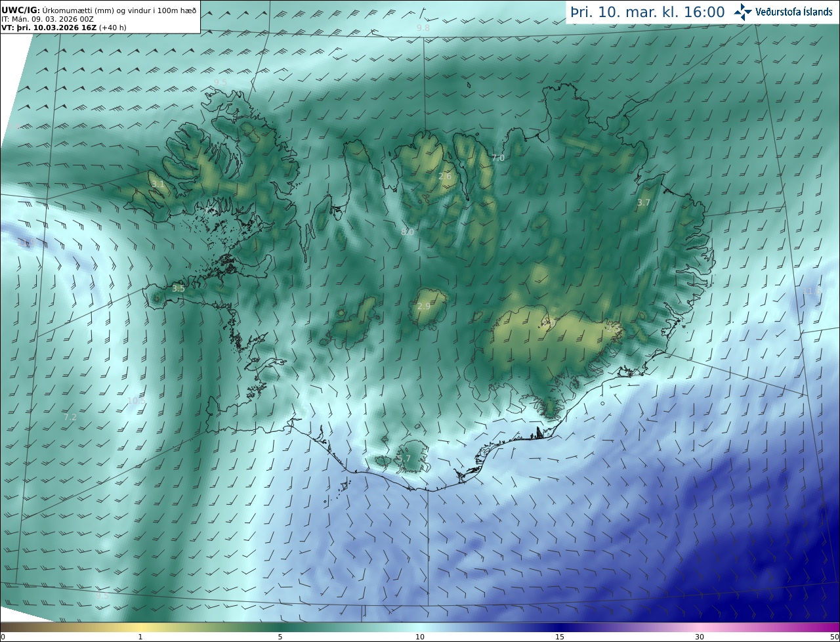Click the 3.5 value on Snæfellsnes peninsula
The width and height of the screenshot is (840, 642).
tap(178, 289)
